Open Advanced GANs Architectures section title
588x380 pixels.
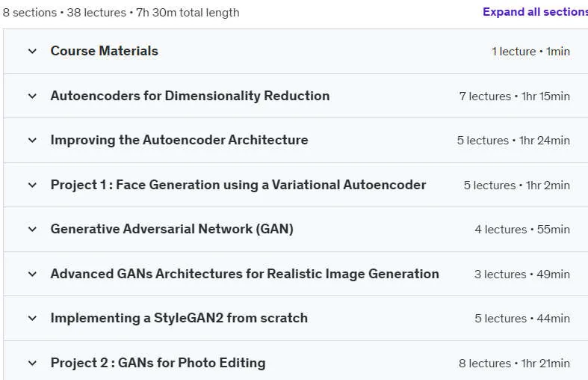244,274
